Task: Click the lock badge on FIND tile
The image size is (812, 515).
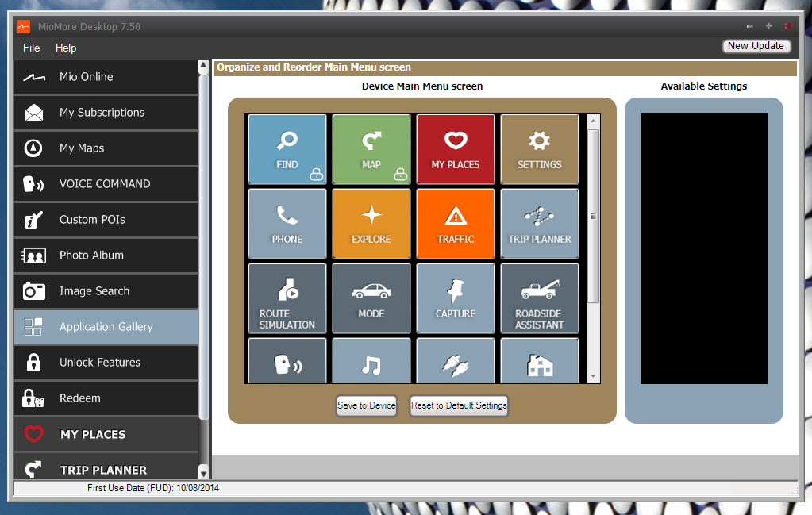Action: click(x=317, y=175)
